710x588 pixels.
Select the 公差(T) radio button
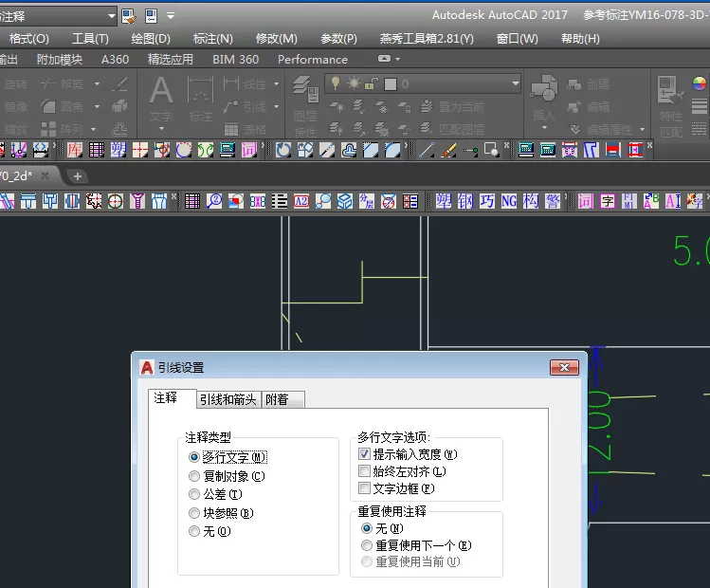pos(194,494)
